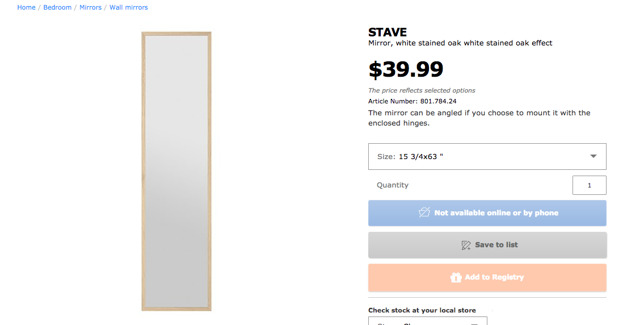Click the Size dropdown arrow
The width and height of the screenshot is (644, 325).
(x=593, y=156)
